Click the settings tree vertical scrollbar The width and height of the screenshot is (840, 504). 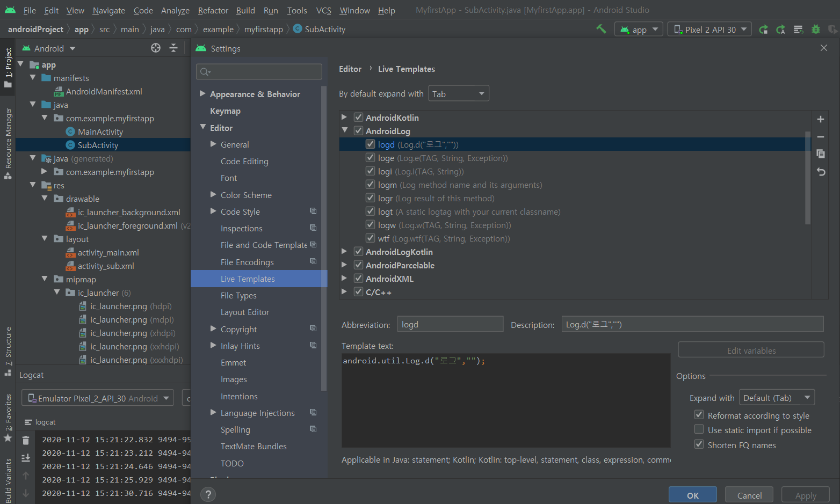(x=324, y=238)
